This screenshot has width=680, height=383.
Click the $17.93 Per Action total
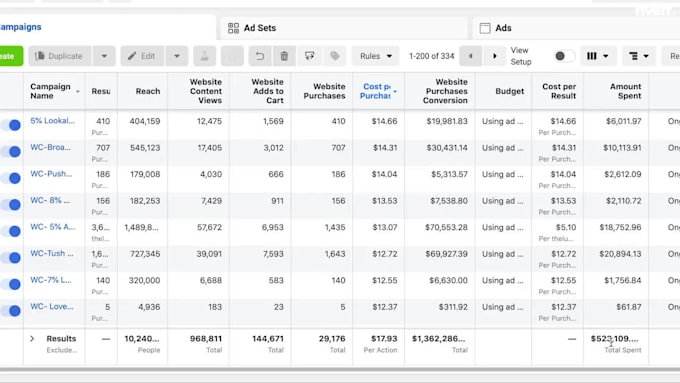384,339
